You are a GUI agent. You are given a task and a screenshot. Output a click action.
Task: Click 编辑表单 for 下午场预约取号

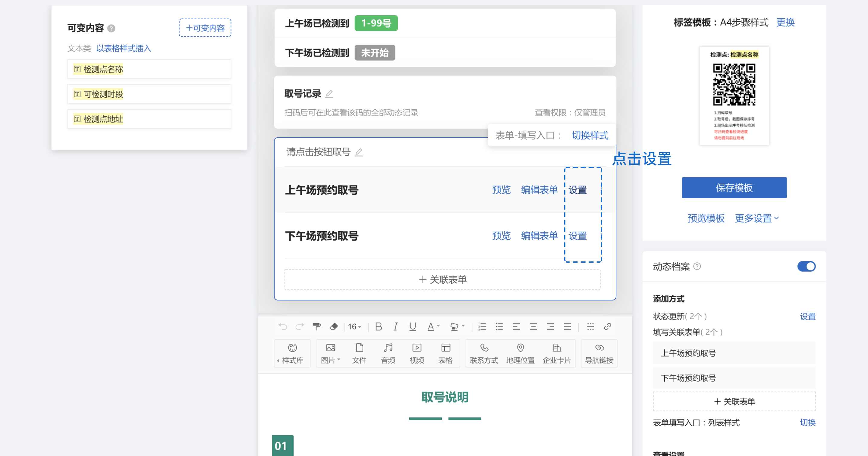coord(539,236)
